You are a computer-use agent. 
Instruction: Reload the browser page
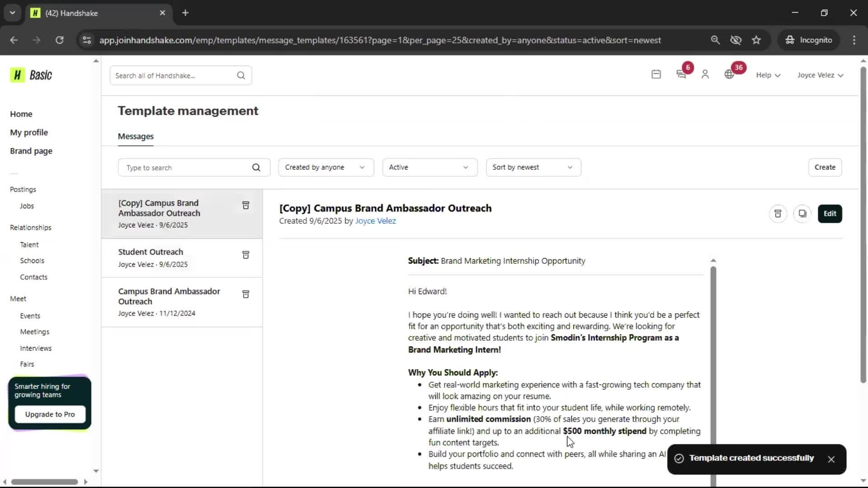59,40
